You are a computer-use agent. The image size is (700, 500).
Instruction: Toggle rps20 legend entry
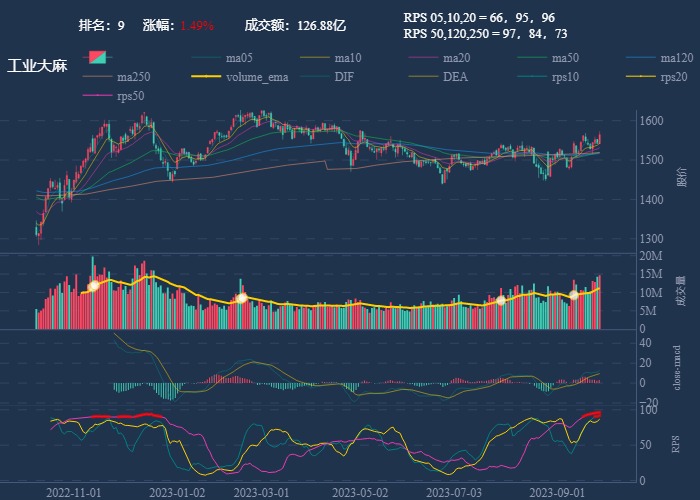[x=673, y=77]
